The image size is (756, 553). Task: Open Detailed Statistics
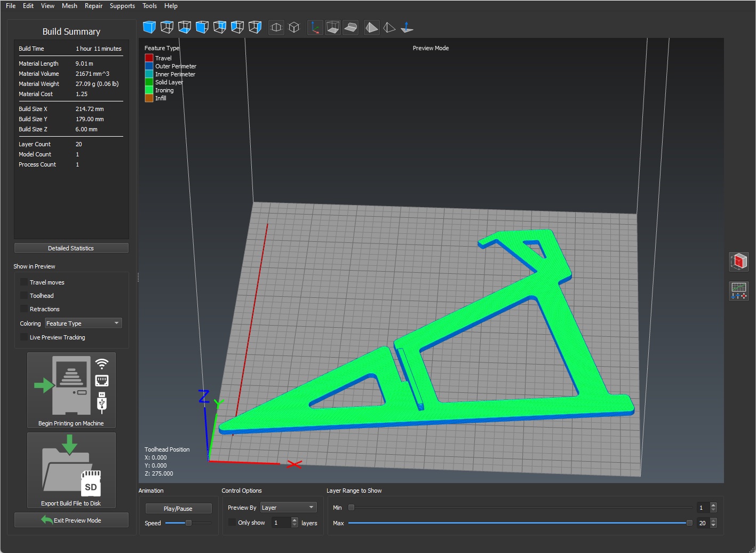[71, 248]
